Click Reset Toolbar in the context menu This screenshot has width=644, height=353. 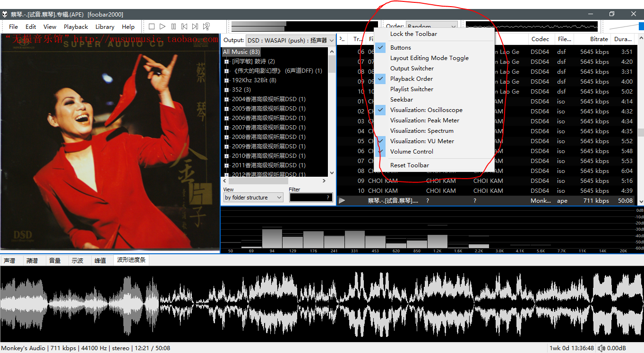pos(409,165)
